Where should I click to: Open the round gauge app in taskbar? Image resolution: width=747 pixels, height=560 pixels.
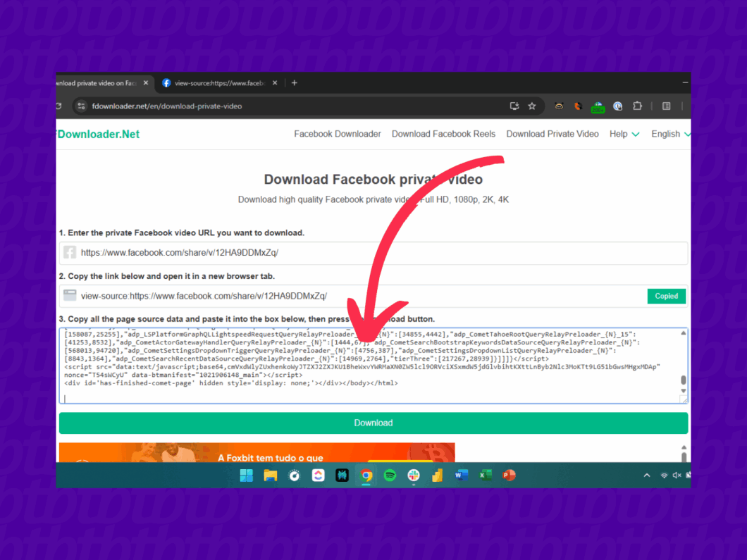pyautogui.click(x=295, y=475)
